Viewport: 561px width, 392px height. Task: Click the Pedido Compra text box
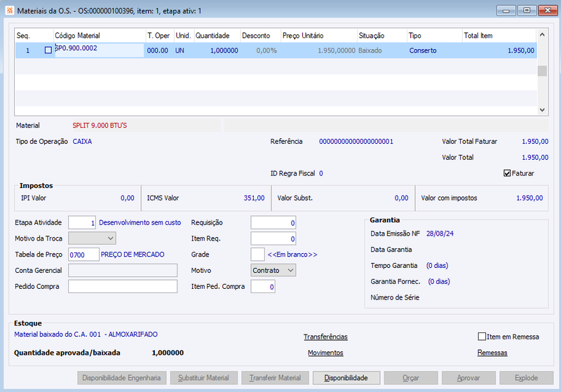point(123,287)
